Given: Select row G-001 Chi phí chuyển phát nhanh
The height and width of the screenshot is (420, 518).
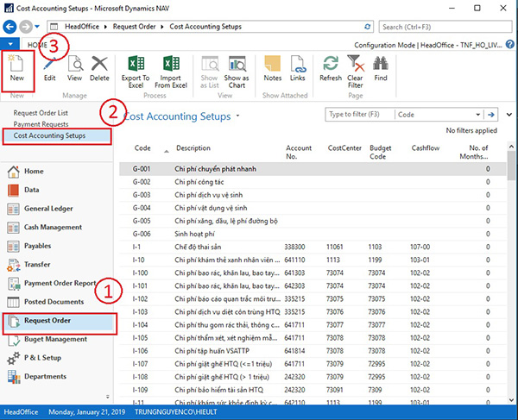Looking at the screenshot, I should point(313,169).
